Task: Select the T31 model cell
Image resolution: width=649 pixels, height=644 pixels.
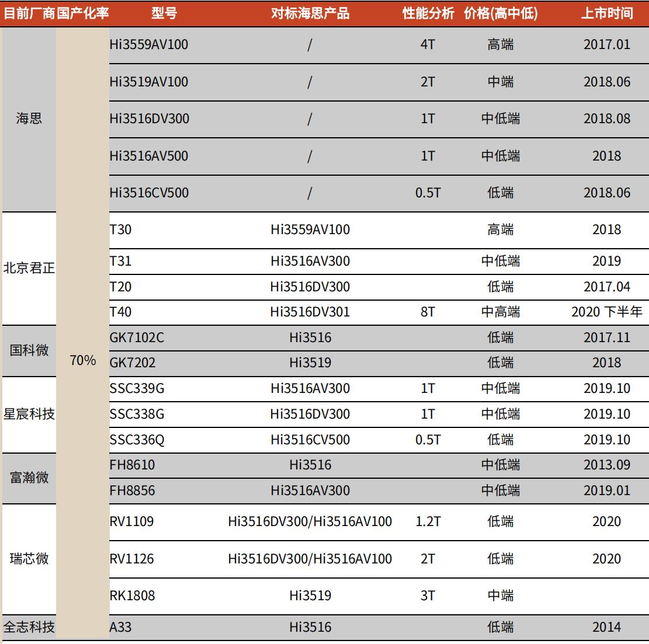Action: point(120,261)
